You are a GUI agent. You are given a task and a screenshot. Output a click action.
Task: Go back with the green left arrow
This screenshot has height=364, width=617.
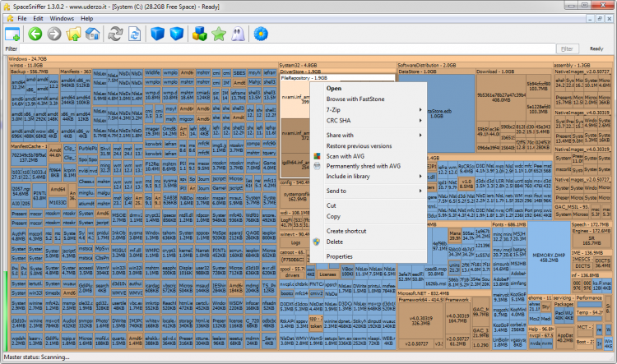pyautogui.click(x=35, y=34)
